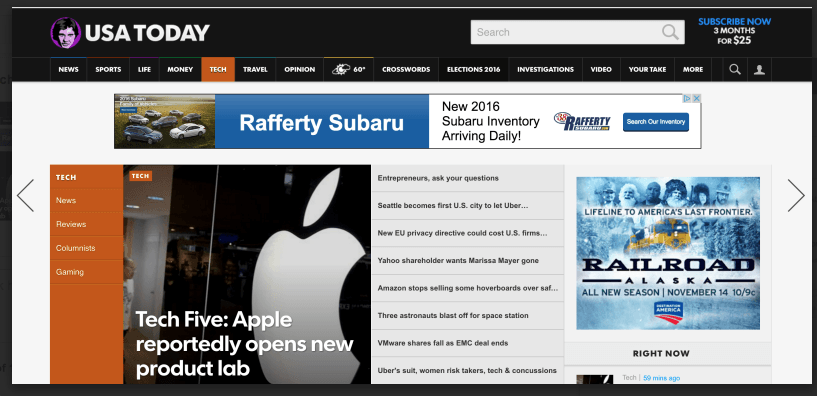Viewport: 817px width, 396px height.
Task: Click the Subaru cars photo in the banner ad
Action: (x=165, y=121)
